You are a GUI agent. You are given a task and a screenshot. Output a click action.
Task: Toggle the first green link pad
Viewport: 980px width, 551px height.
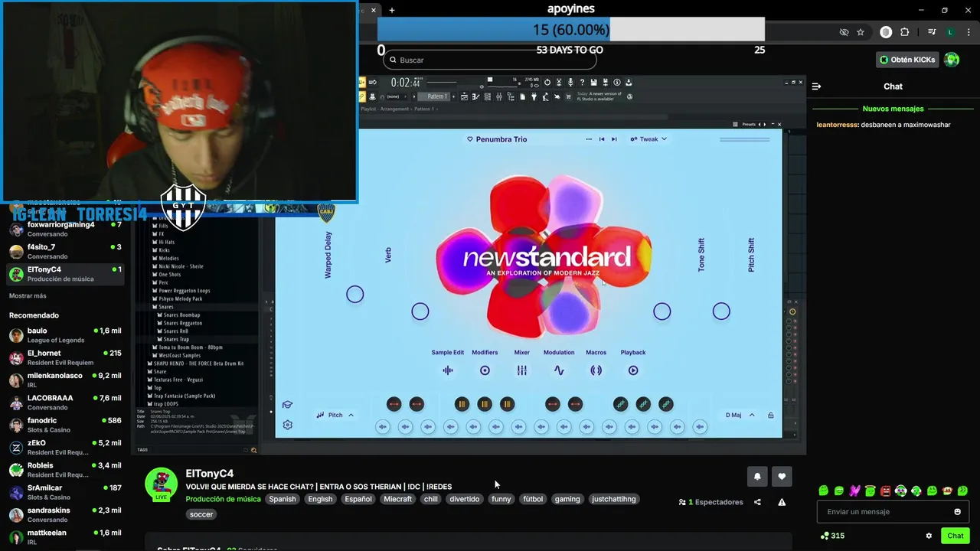tap(621, 404)
